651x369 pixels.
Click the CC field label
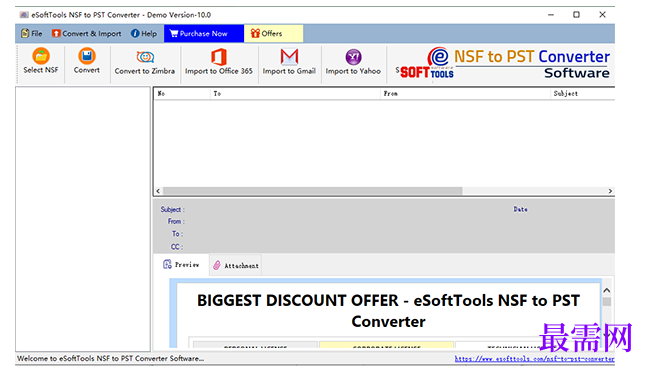pos(176,247)
